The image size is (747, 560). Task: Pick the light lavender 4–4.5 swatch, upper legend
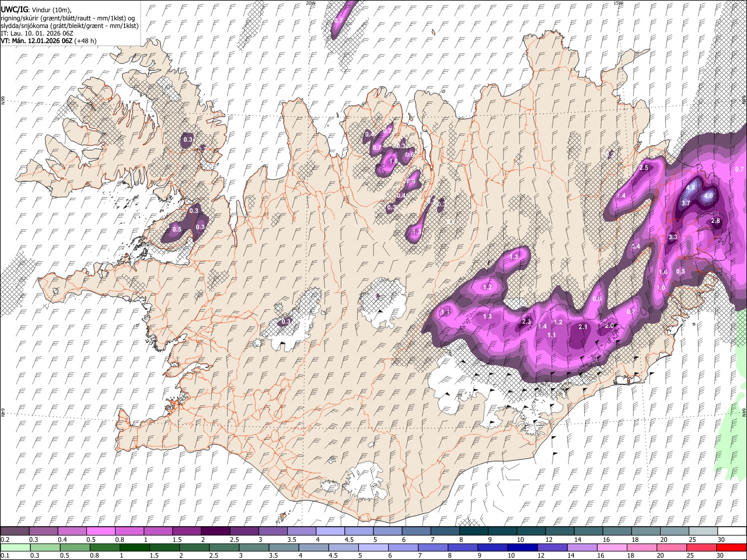(330, 531)
